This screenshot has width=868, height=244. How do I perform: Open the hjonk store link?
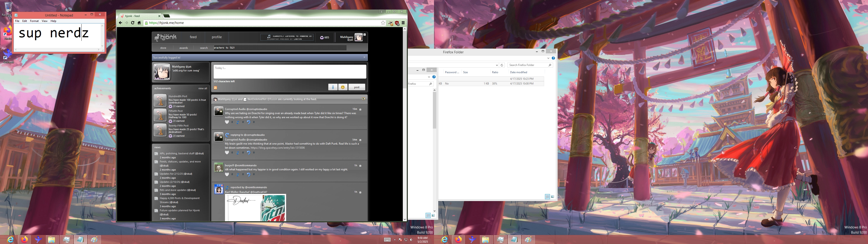coord(163,48)
